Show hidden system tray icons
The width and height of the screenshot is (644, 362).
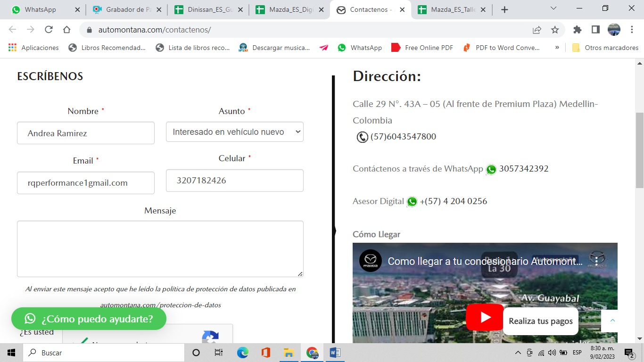518,353
